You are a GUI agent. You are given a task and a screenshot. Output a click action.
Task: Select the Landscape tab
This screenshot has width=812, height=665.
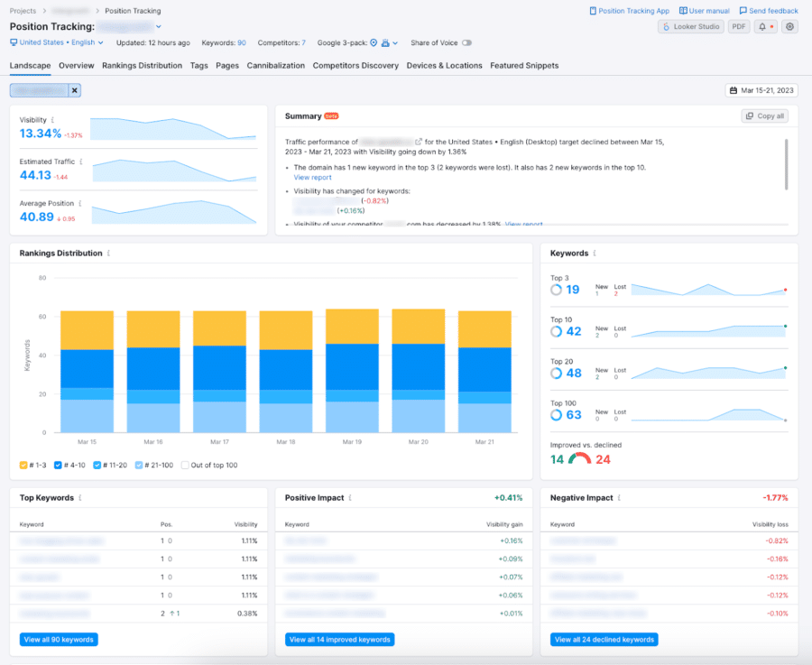(x=30, y=66)
